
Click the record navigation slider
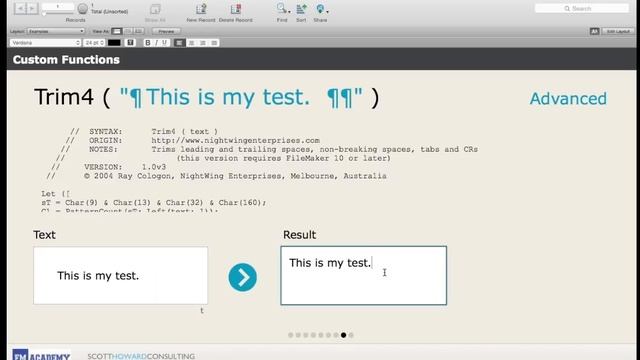[58, 13]
